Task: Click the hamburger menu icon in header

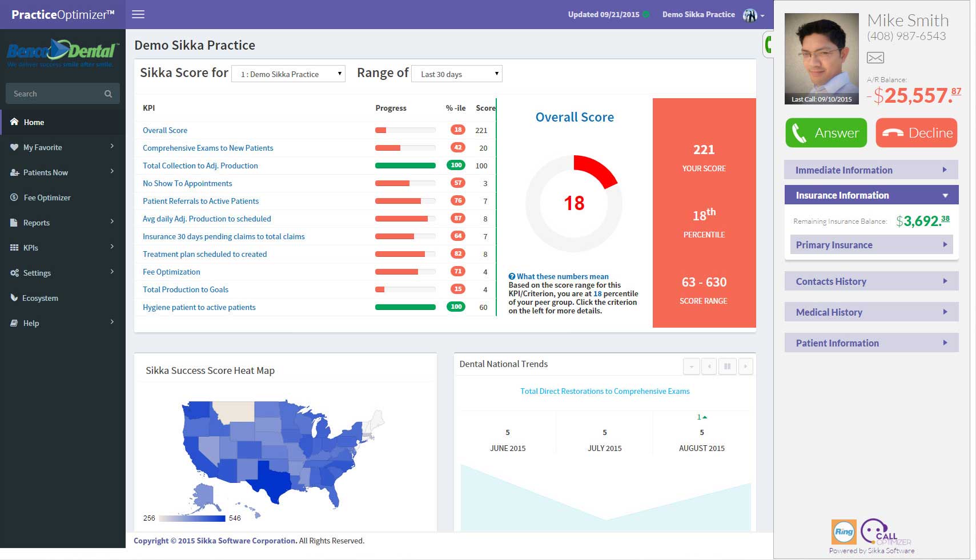Action: coord(138,14)
